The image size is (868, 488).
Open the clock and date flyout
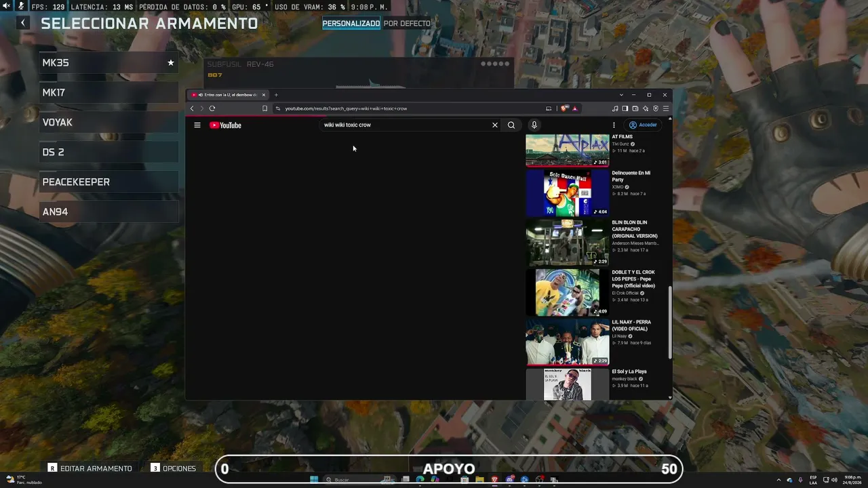(x=852, y=480)
